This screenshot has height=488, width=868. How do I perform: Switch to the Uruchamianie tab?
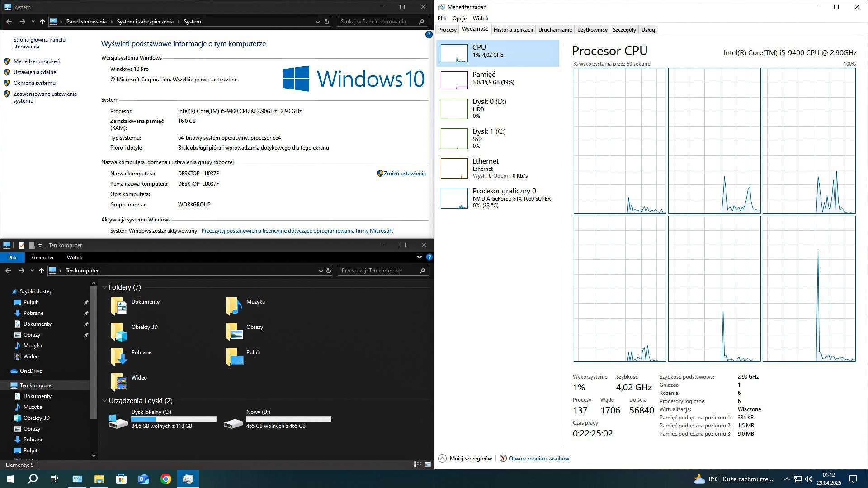coord(555,30)
